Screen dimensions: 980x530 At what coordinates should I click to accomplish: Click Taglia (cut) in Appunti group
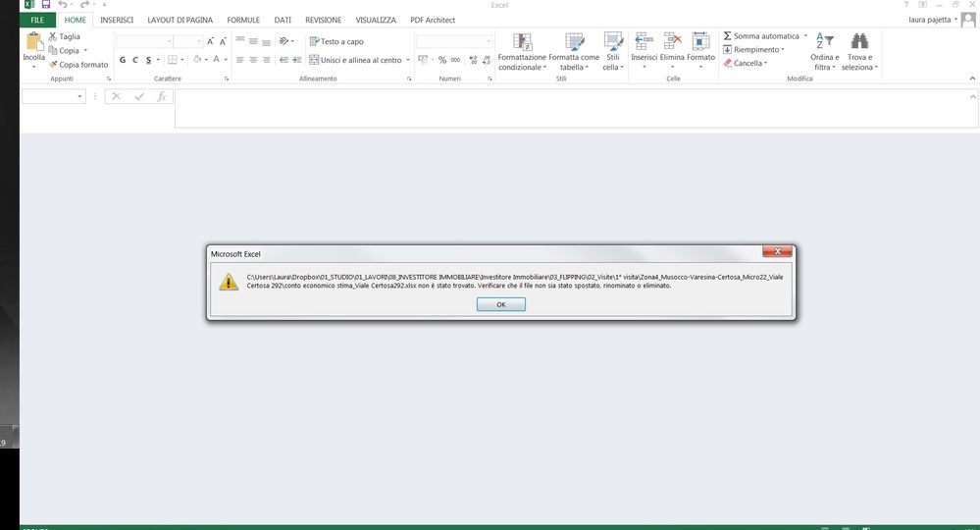coord(65,37)
